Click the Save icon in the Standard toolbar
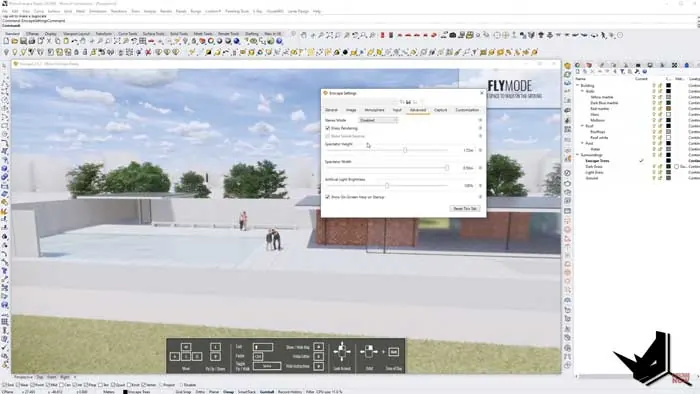The image size is (700, 394). tap(23, 41)
